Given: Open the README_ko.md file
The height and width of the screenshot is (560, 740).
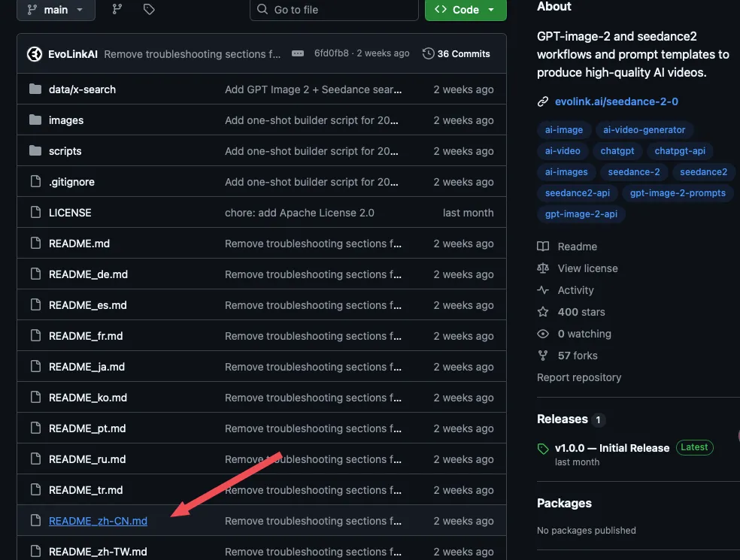Looking at the screenshot, I should (88, 398).
